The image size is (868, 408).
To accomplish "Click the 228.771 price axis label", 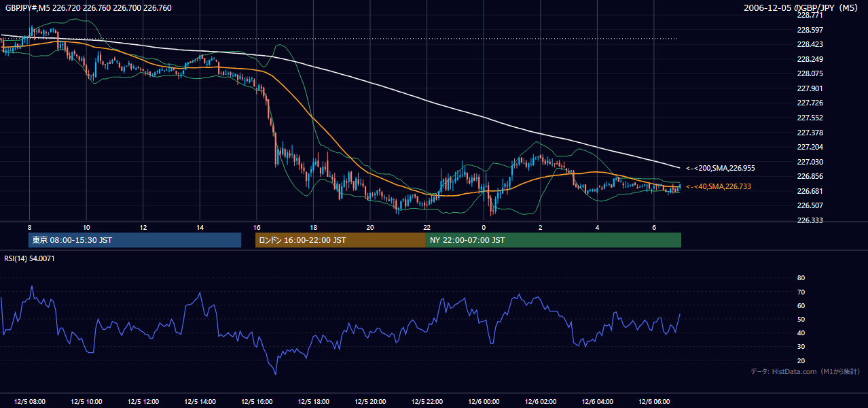I will click(809, 15).
